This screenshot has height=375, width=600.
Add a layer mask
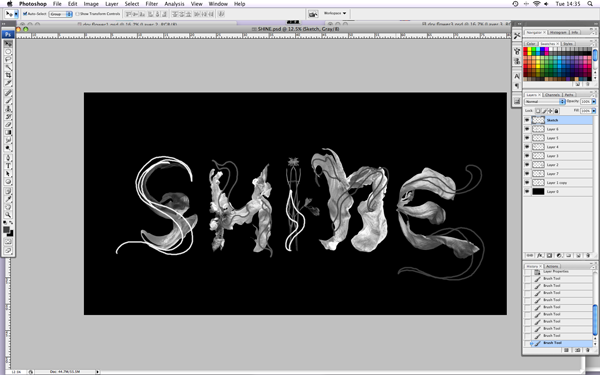point(549,255)
